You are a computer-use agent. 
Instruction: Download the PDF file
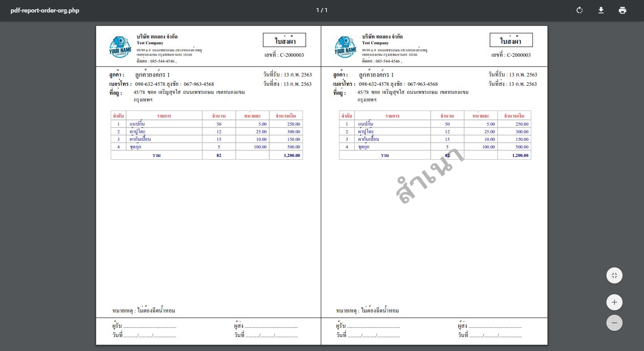tap(601, 10)
